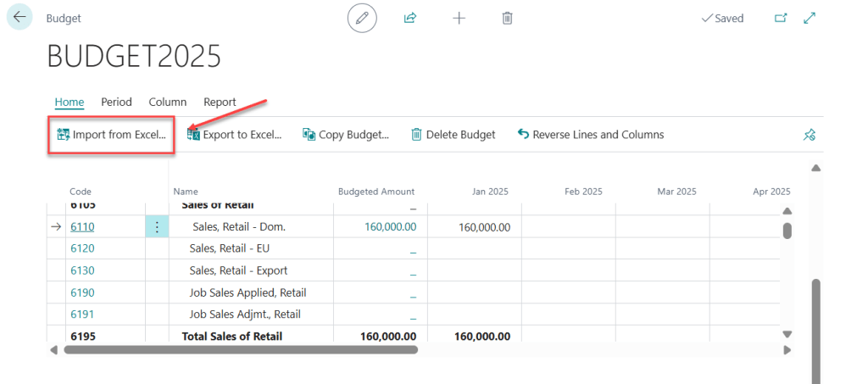
Task: Click the pencil edit icon
Action: 362,19
